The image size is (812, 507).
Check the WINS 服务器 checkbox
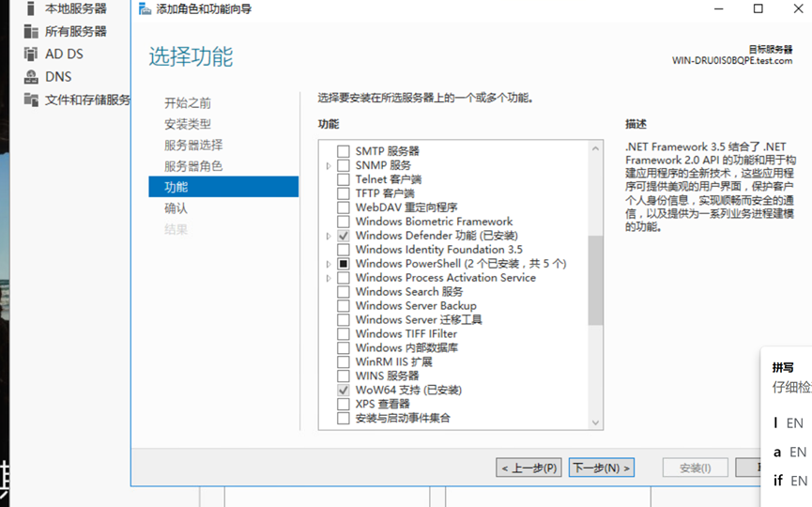click(343, 376)
